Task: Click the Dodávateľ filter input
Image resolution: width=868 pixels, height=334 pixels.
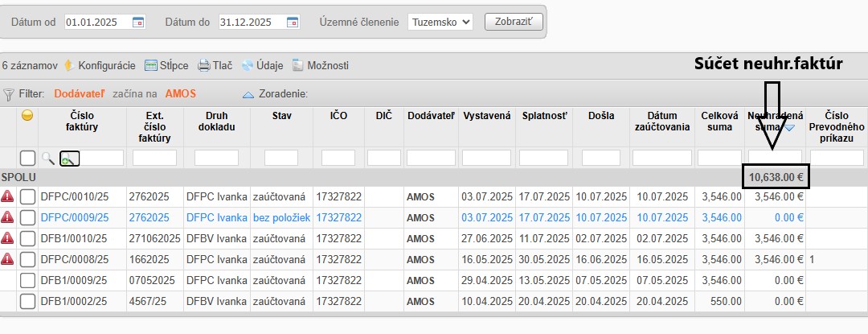Action: pos(431,158)
